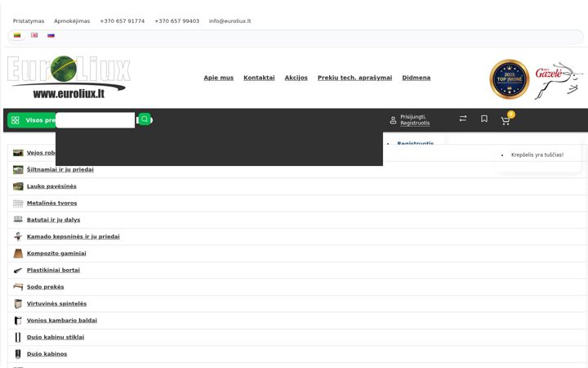Click the Vejos robotai thumbnail icon
Viewport: 588px width, 368px height.
click(x=18, y=153)
